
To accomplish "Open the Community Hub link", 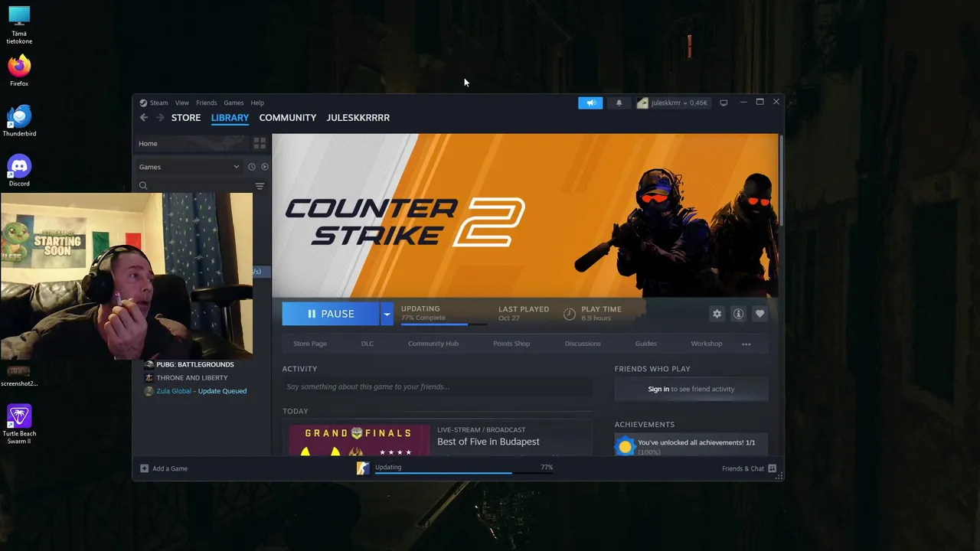I will click(433, 344).
